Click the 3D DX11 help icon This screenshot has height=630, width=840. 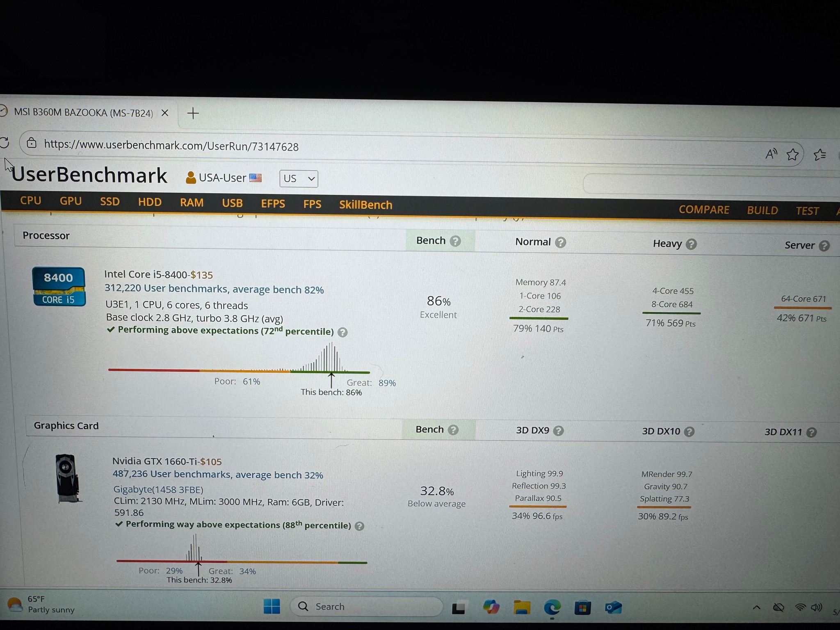coord(811,432)
